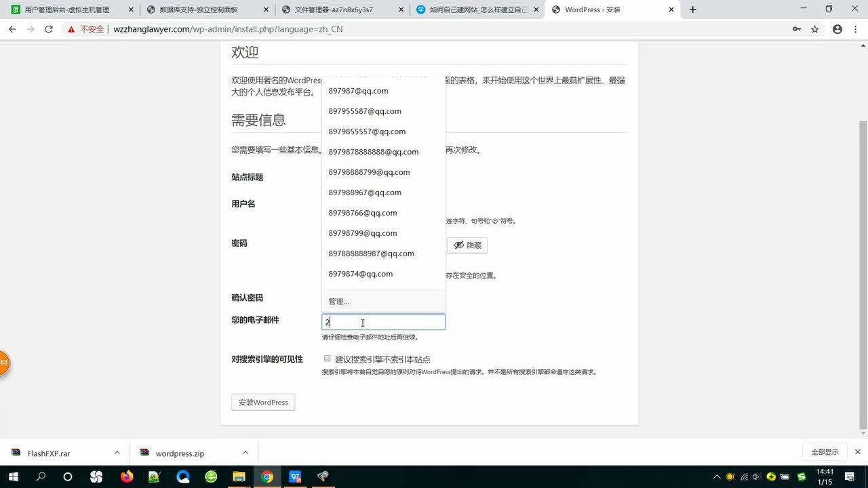
Task: Show hidden system tray icons
Action: 717,476
